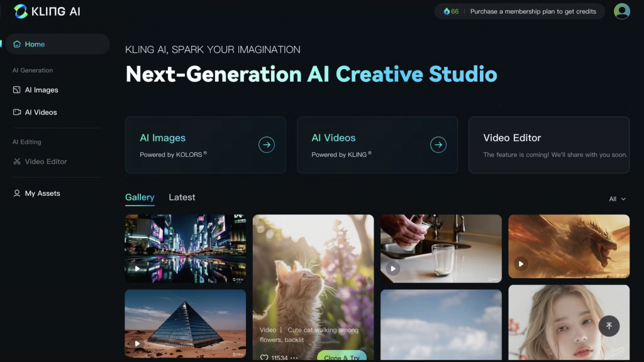Screen dimensions: 644x362
Task: Click the AI Videos sidebar camera icon
Action: pos(17,112)
